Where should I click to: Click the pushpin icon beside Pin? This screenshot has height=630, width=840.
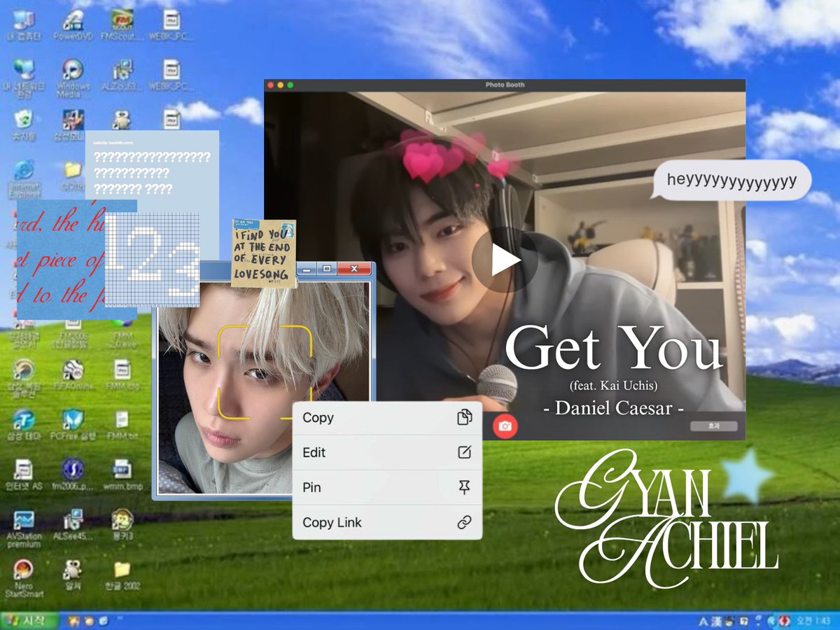pyautogui.click(x=464, y=488)
